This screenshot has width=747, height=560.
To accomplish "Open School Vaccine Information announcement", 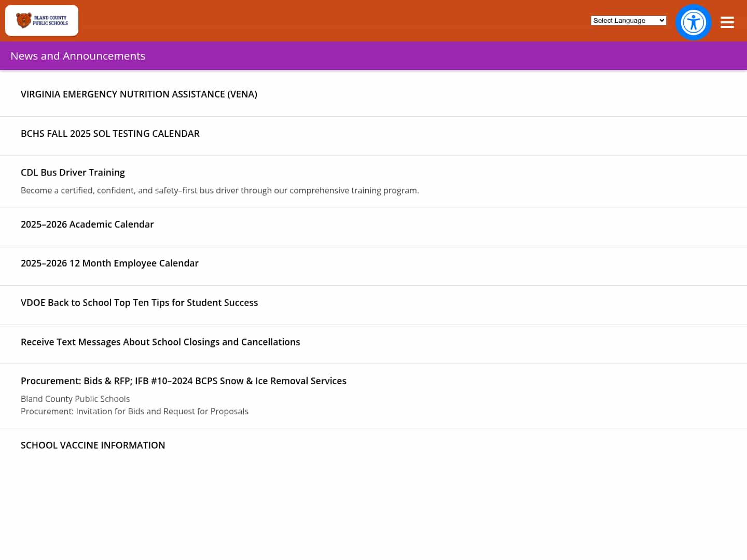I will click(x=93, y=445).
